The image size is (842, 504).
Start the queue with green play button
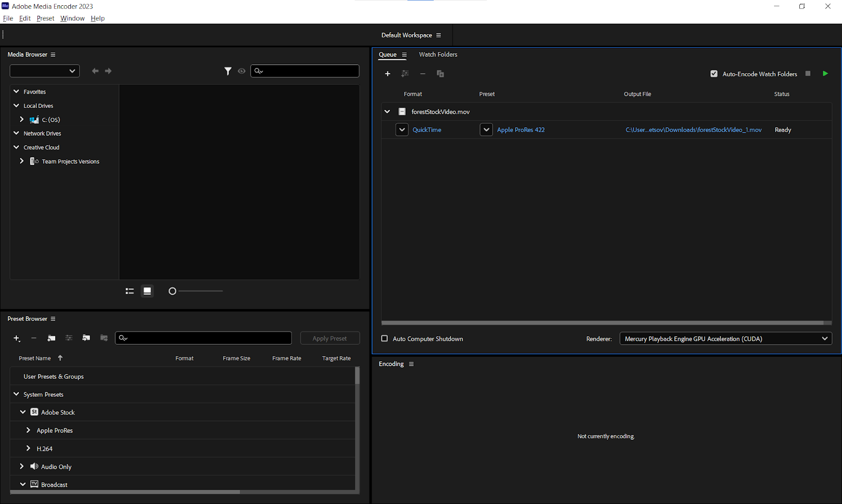click(x=825, y=74)
